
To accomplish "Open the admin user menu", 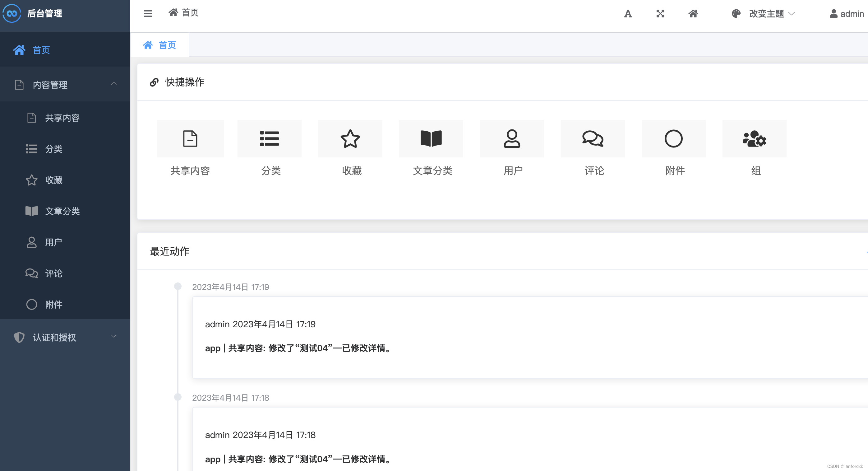I will (847, 13).
